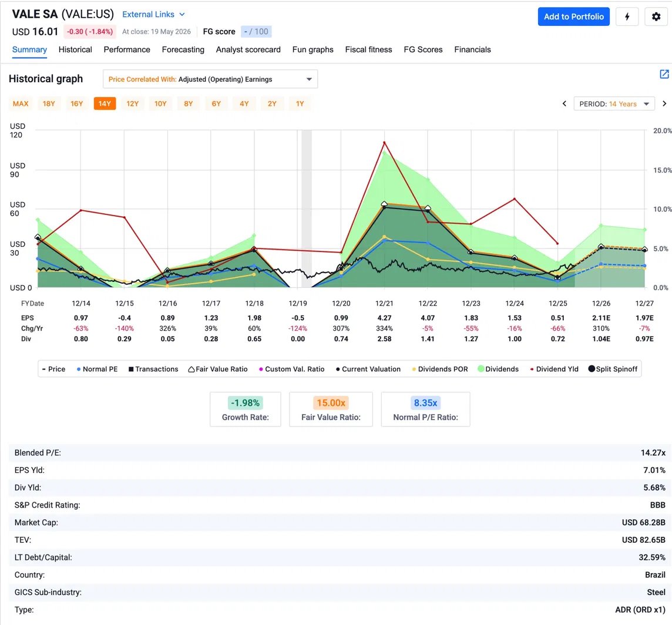This screenshot has width=672, height=625.
Task: Select the 10Y time range
Action: [160, 104]
